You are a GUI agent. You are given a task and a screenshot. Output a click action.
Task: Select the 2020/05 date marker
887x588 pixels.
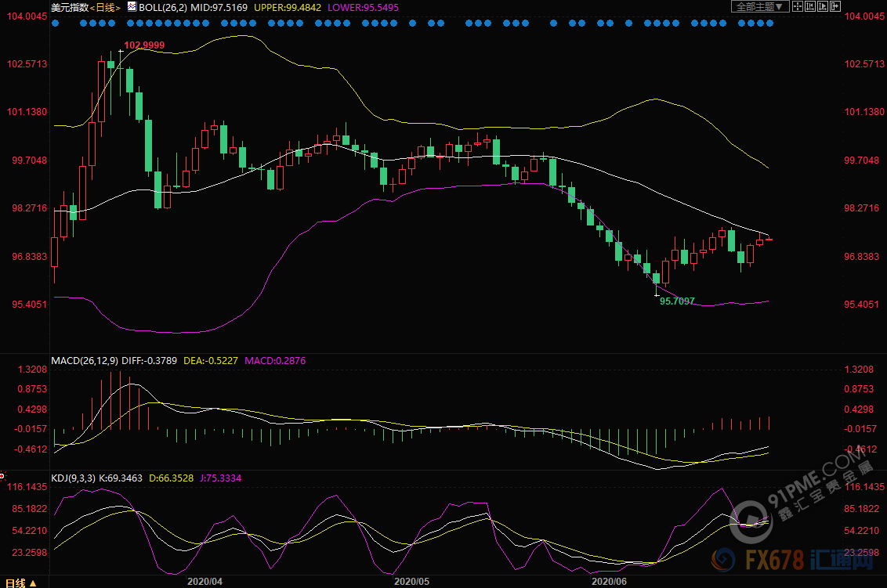click(412, 581)
